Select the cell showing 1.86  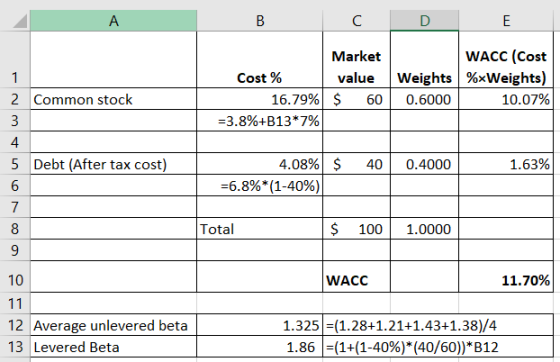coord(260,347)
